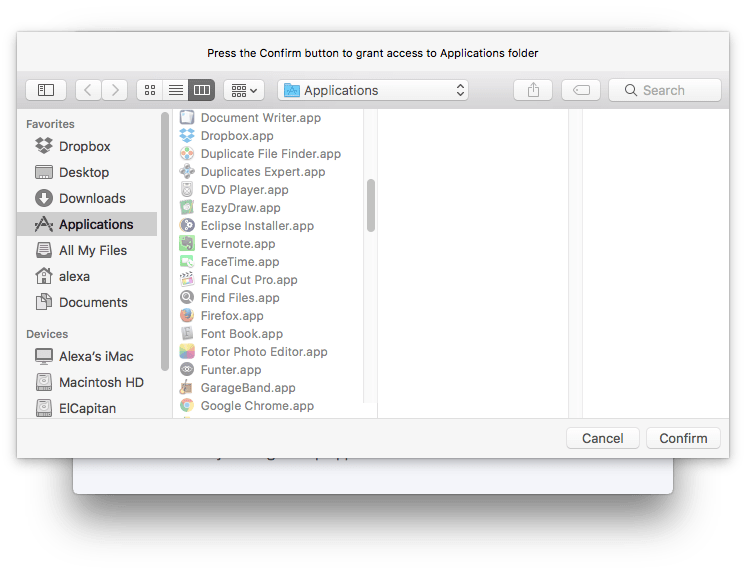Viewport: 746px width, 574px height.
Task: Click the Share toolbar button
Action: pos(533,90)
